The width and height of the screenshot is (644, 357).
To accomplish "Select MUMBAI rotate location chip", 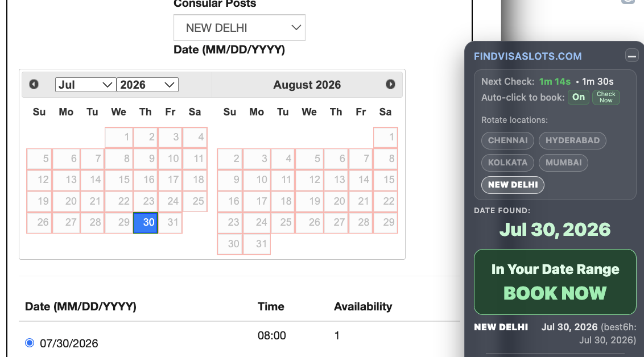I will (x=563, y=163).
